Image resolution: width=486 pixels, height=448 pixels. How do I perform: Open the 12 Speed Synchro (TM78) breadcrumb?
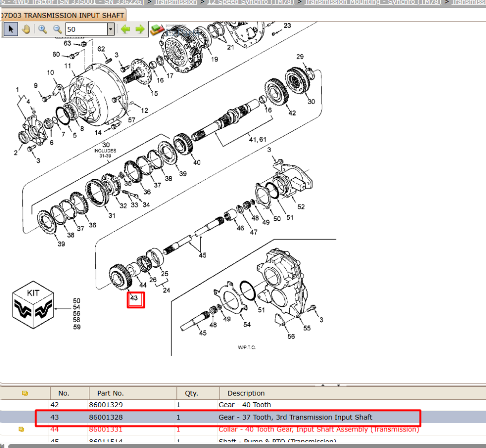(x=251, y=2)
